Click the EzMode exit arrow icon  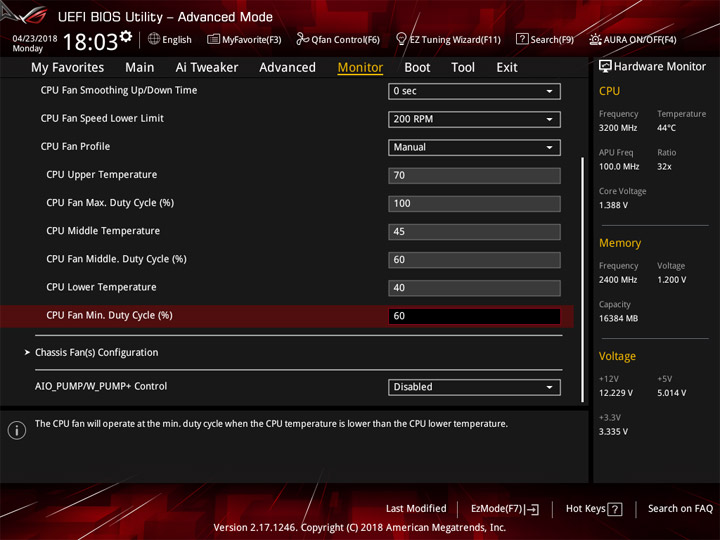pos(533,509)
